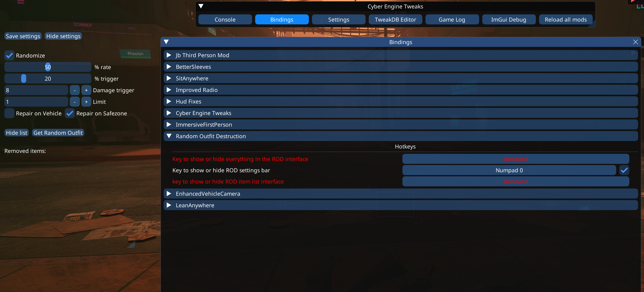The height and width of the screenshot is (292, 644).
Task: Expand the SitAnywhere section
Action: 401,78
